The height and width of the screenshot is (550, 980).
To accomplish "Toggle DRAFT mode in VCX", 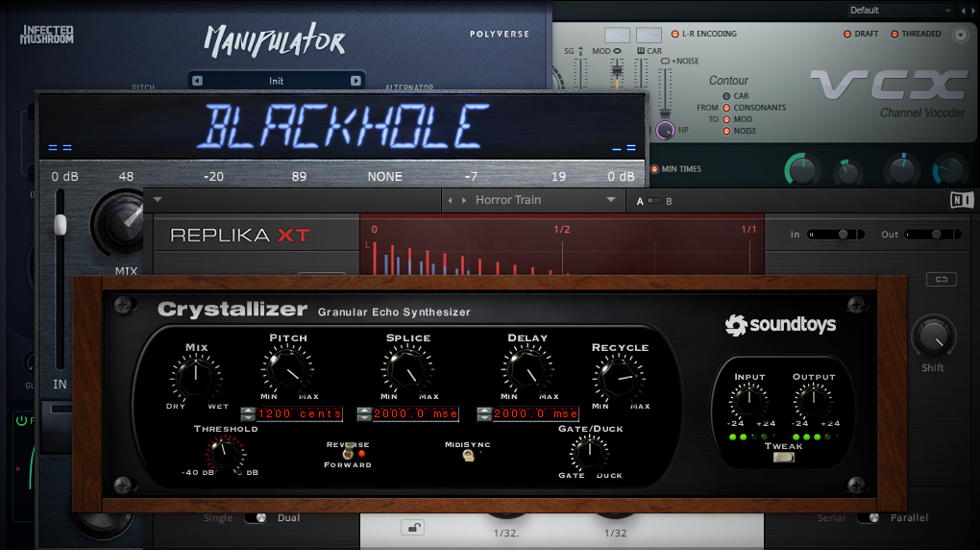I will click(x=847, y=34).
